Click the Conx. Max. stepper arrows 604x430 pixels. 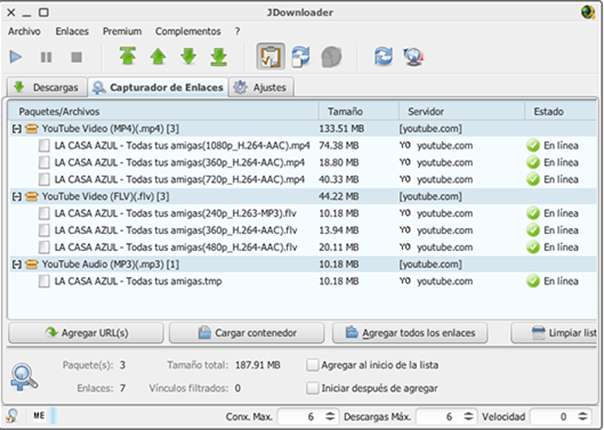330,417
